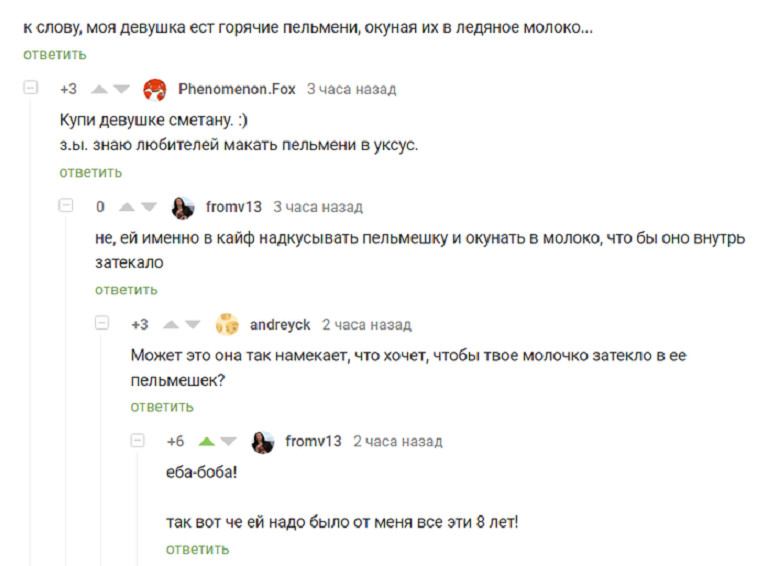Upvote the andreyck comment
Screen dimensions: 769x566
pos(171,324)
